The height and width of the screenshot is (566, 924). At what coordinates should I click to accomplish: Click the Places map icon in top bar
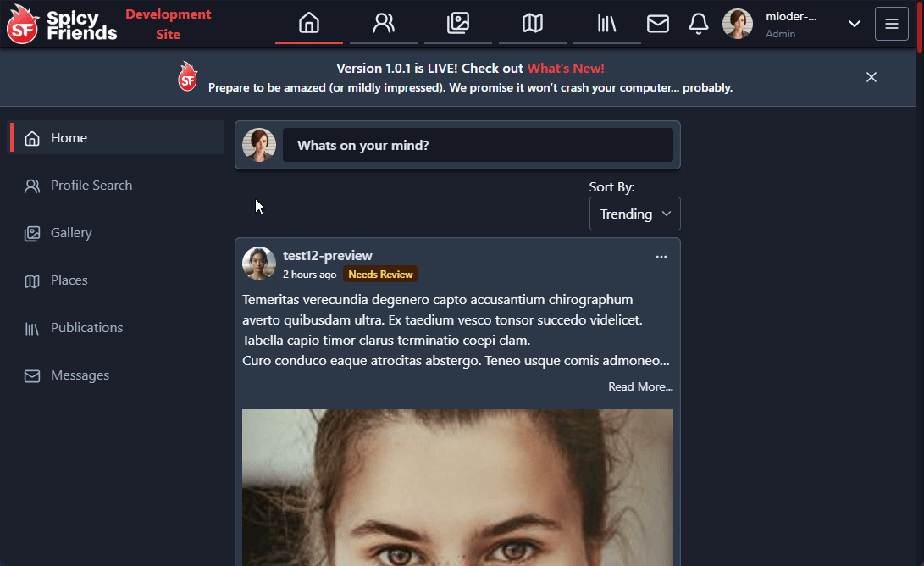[x=533, y=24]
